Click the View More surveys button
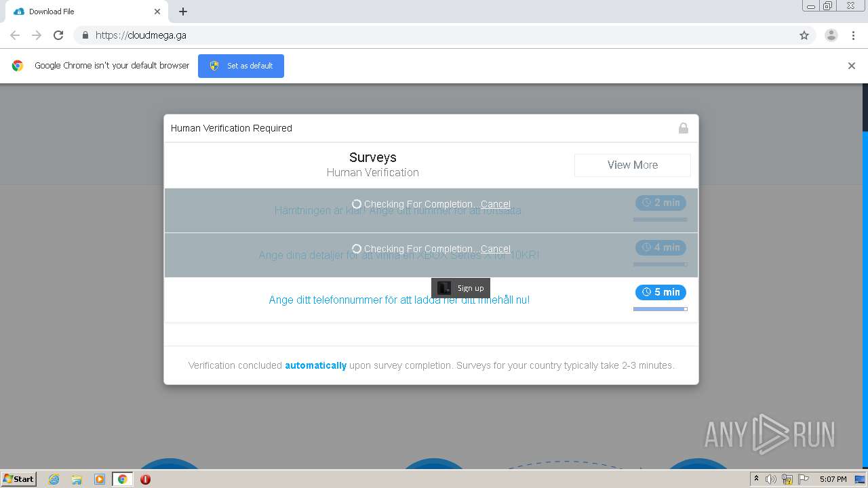Viewport: 868px width, 488px height. pos(632,165)
